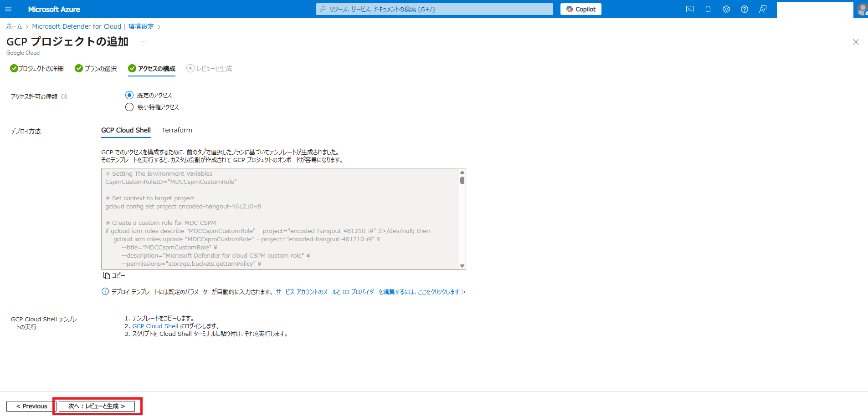Open the link to edit service account and ID provider
This screenshot has height=416, width=868.
click(371, 292)
